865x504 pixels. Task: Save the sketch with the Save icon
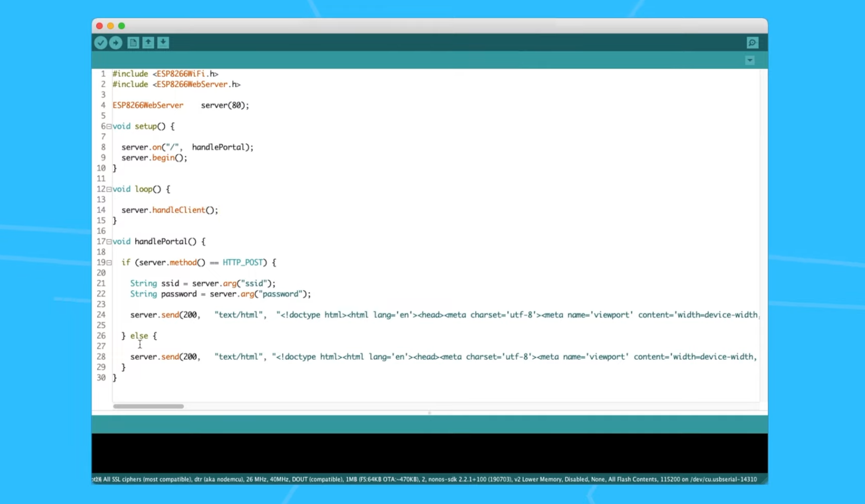coord(163,42)
